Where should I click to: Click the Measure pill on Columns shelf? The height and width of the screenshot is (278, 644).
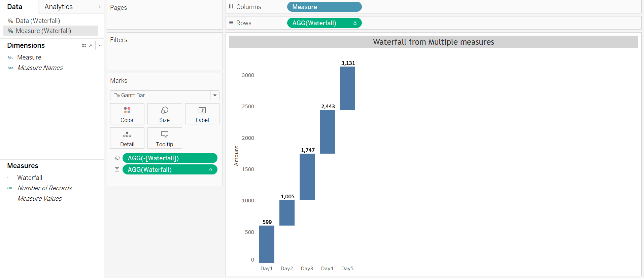(x=324, y=7)
